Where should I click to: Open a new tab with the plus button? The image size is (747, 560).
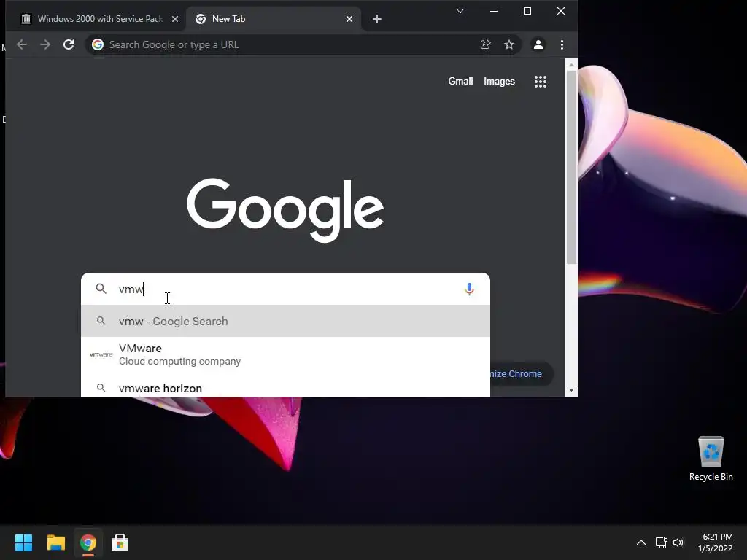tap(377, 19)
